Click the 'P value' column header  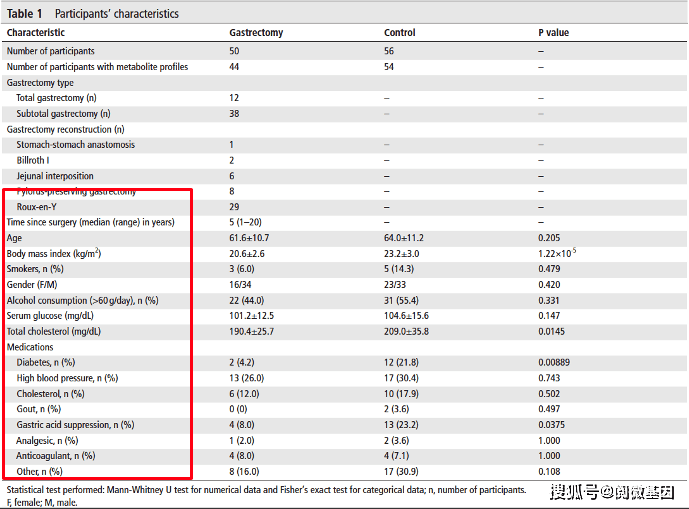(554, 33)
